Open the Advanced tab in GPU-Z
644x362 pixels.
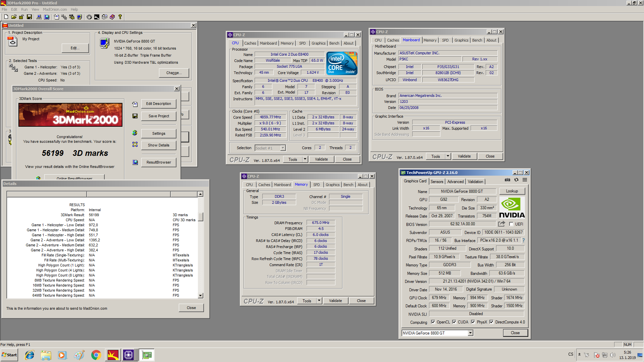pos(455,182)
